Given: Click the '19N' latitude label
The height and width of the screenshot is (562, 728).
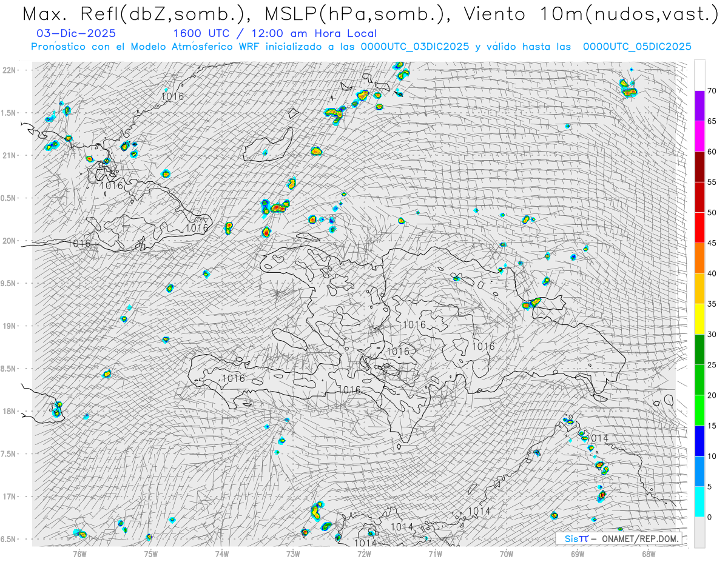Looking at the screenshot, I should (10, 326).
